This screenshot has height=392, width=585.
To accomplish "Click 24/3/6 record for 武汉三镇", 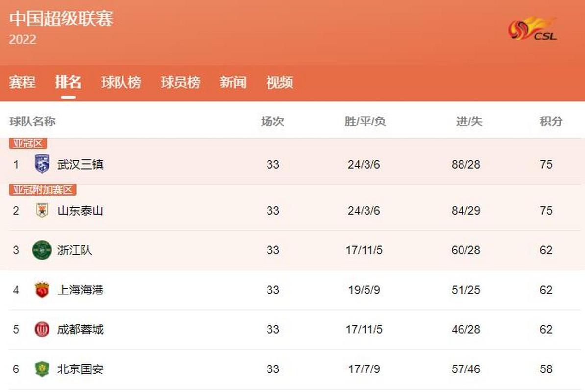I will [x=364, y=164].
